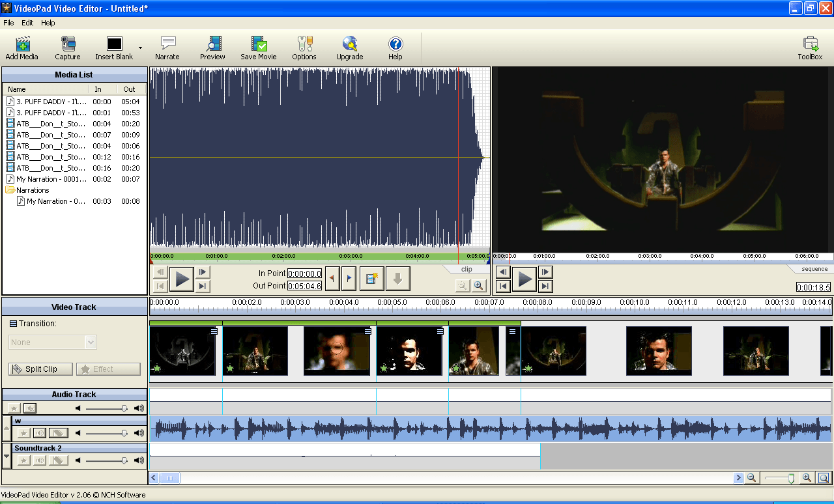Open the Insert Blank dropdown arrow
This screenshot has height=504, width=834.
(140, 48)
